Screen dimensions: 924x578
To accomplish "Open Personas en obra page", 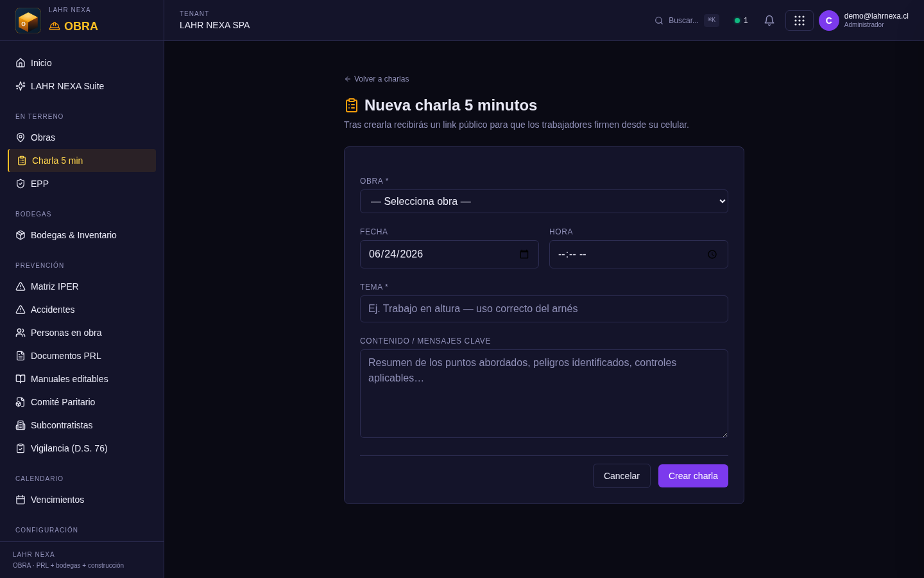I will [82, 333].
